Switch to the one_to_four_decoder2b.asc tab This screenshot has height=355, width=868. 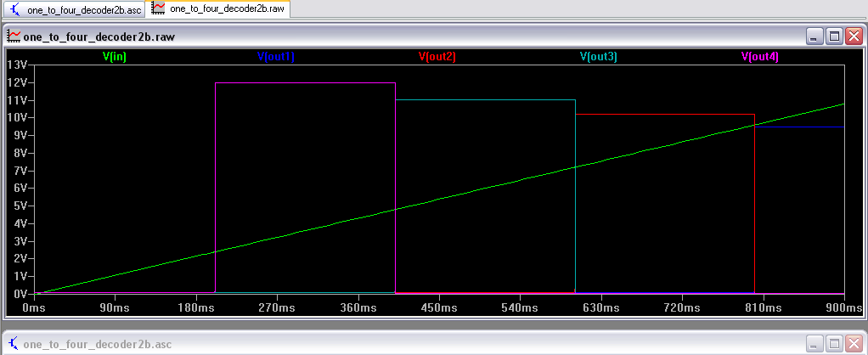coord(76,8)
